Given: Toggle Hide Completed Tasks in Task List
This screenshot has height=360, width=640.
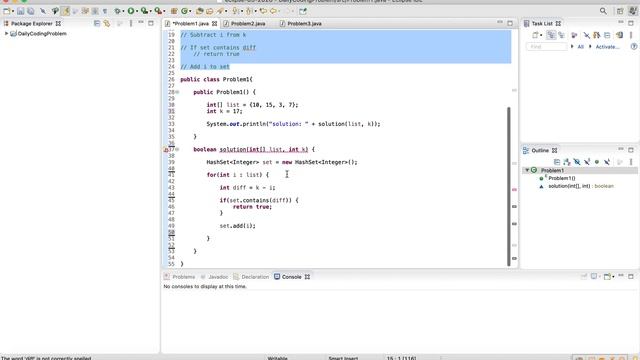Looking at the screenshot, I should click(587, 35).
